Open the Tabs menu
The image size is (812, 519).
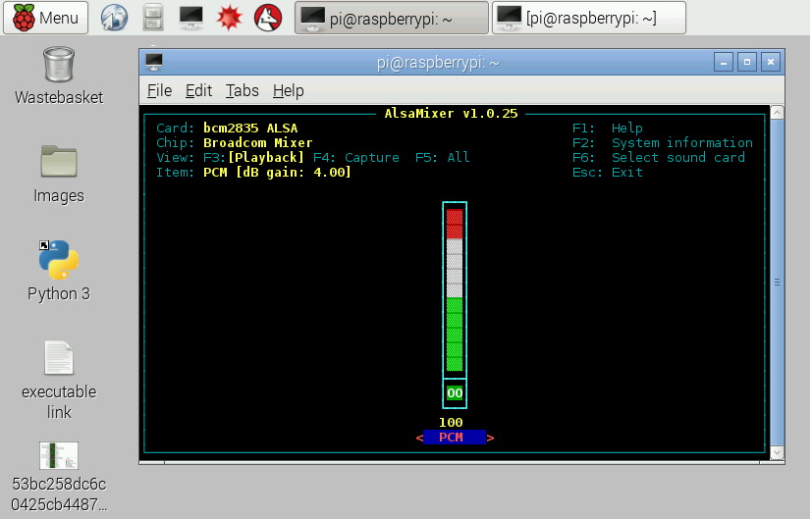242,90
